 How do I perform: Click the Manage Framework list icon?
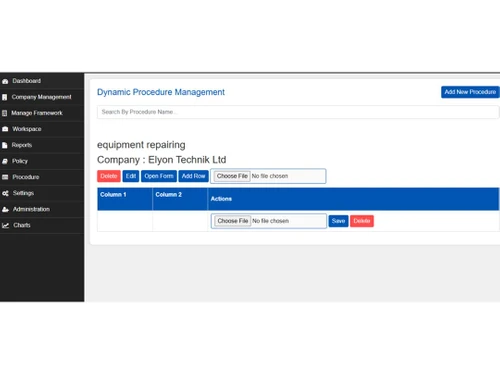tap(4, 113)
